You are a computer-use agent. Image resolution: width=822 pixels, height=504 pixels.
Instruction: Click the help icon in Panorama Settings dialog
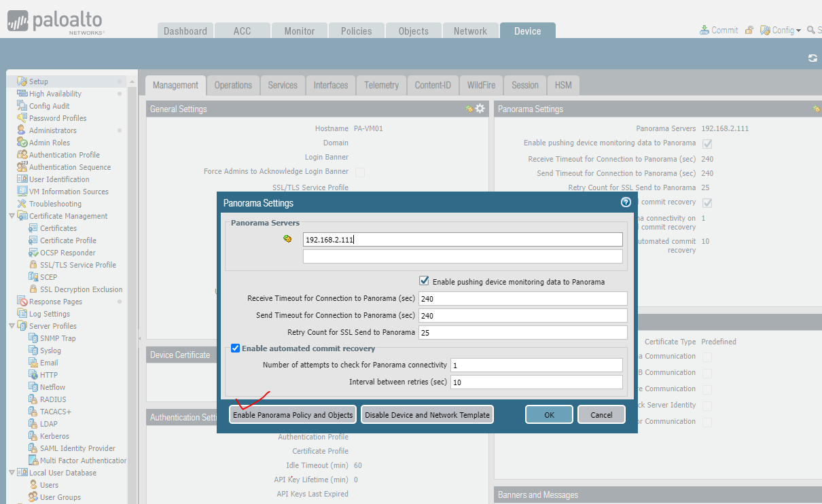pos(626,202)
